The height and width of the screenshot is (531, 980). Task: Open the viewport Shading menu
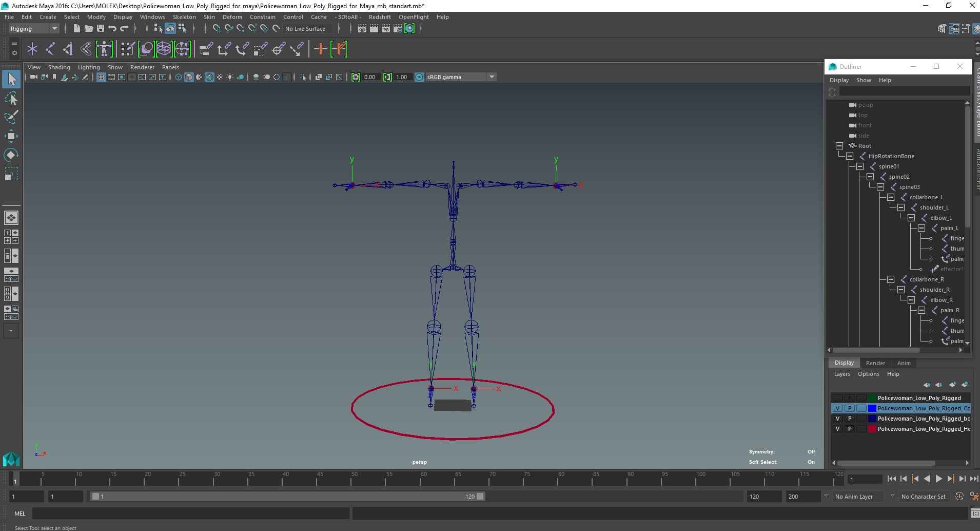click(x=59, y=67)
